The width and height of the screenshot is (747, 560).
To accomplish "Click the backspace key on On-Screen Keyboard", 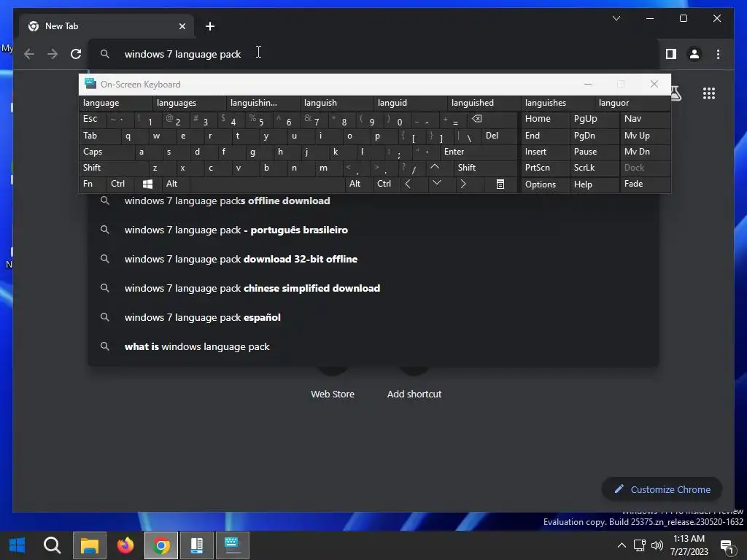I will (477, 119).
